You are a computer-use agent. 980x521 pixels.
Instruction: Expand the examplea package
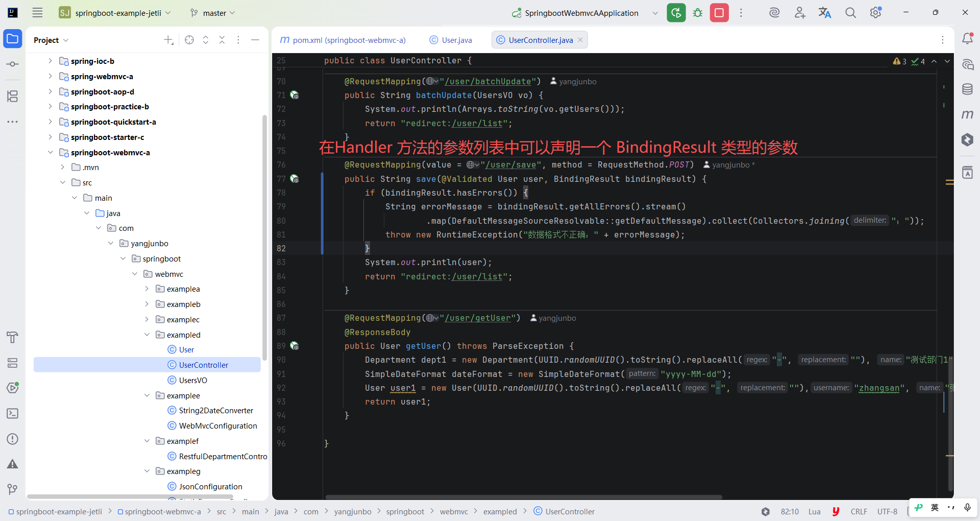pos(147,289)
